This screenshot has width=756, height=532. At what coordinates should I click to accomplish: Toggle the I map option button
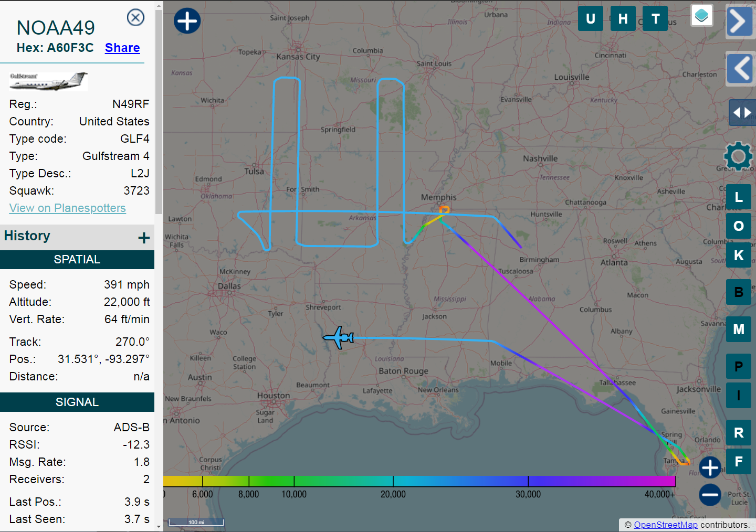[x=739, y=396]
